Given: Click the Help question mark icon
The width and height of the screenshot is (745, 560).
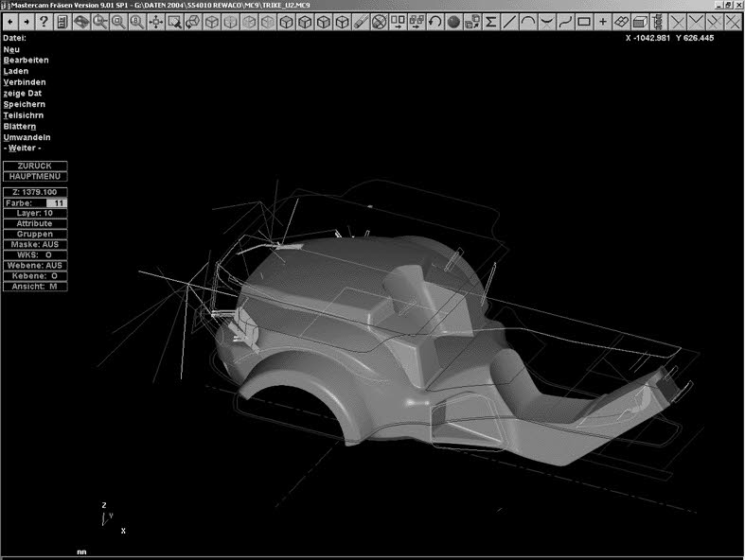Looking at the screenshot, I should coord(44,21).
